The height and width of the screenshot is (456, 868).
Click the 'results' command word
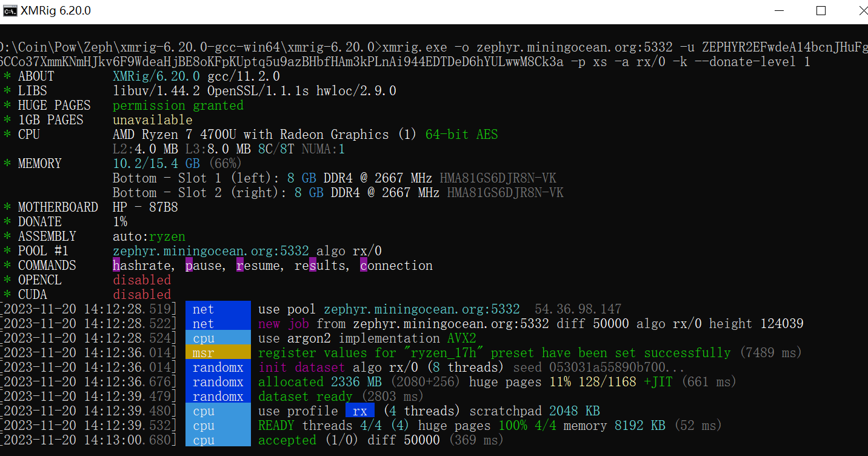click(x=320, y=266)
